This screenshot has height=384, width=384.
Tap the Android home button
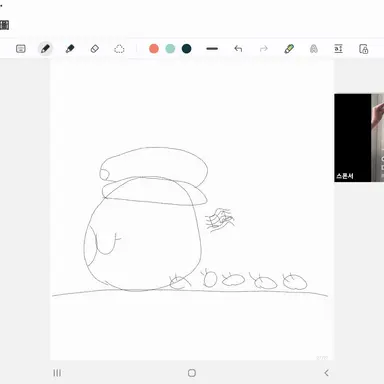pos(192,373)
